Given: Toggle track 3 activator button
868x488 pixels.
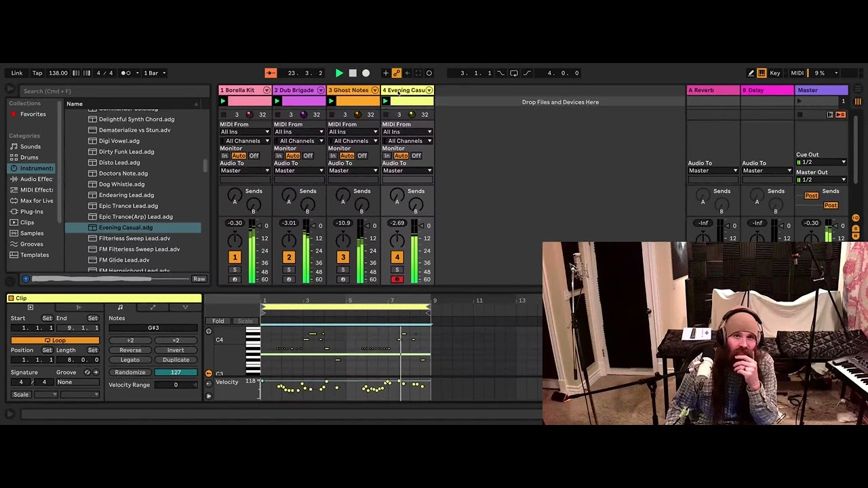Looking at the screenshot, I should tap(343, 257).
